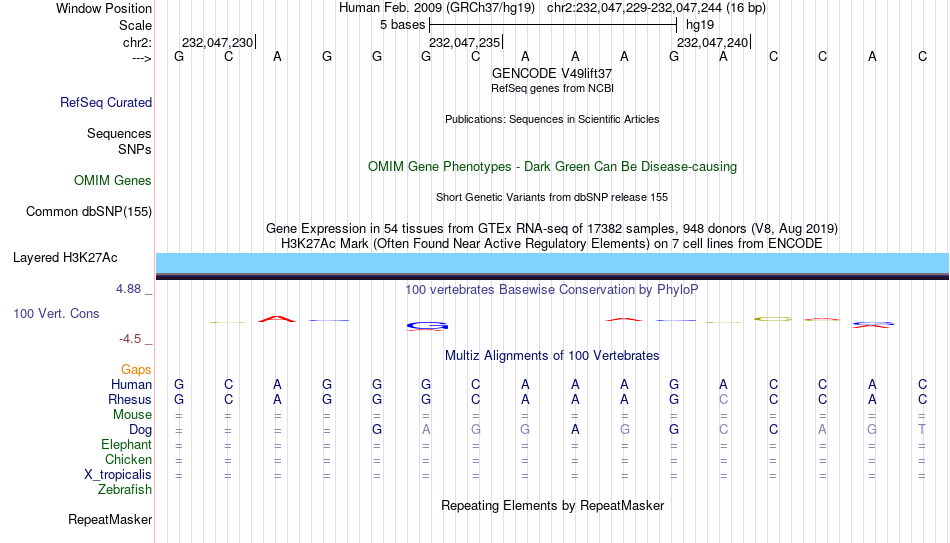Click the RefSeq Curated track label

[x=106, y=102]
